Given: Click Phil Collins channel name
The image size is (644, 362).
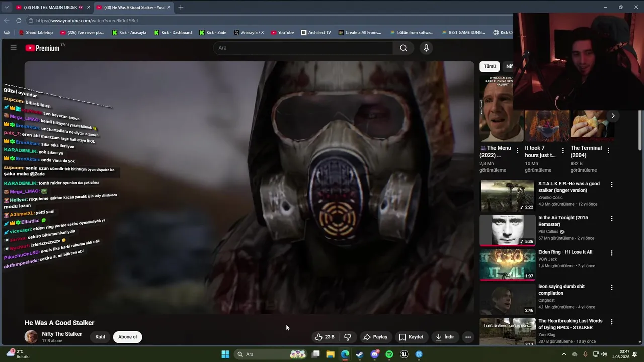Looking at the screenshot, I should (x=548, y=232).
